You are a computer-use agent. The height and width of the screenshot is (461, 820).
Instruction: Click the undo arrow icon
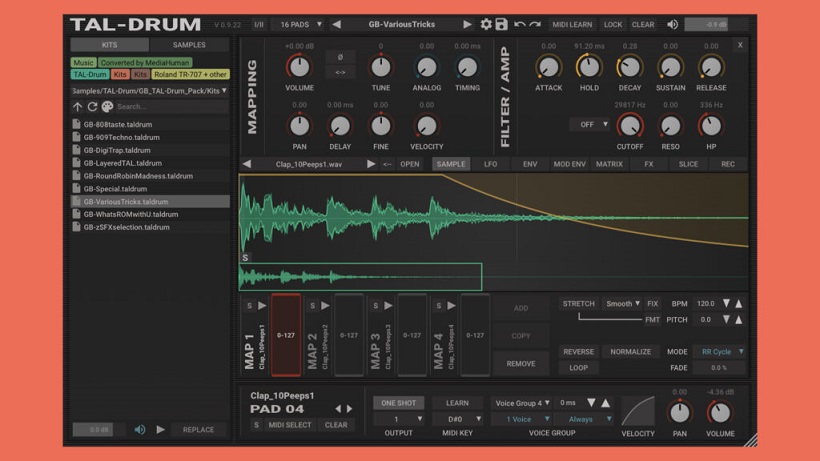[519, 24]
